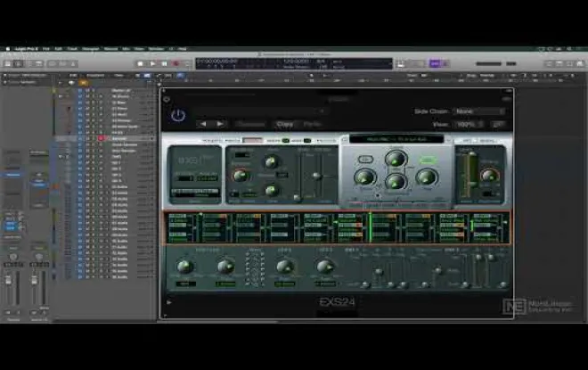Image resolution: width=588 pixels, height=370 pixels.
Task: Open the Logic Pro X application menu
Action: pos(26,49)
